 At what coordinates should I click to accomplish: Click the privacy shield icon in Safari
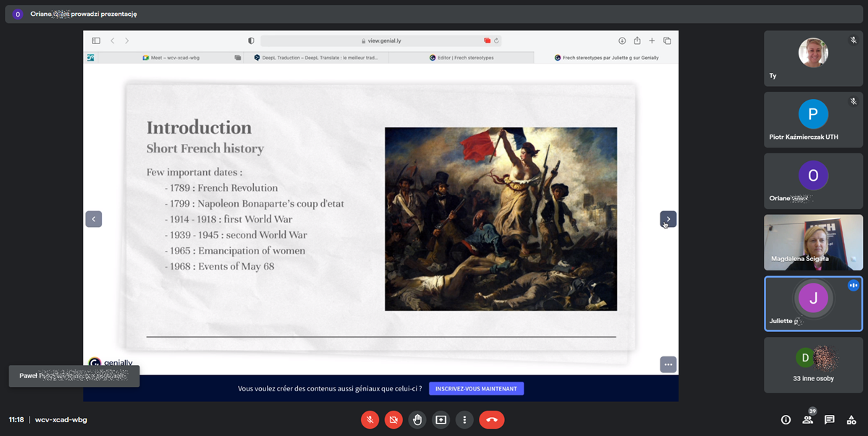(251, 41)
